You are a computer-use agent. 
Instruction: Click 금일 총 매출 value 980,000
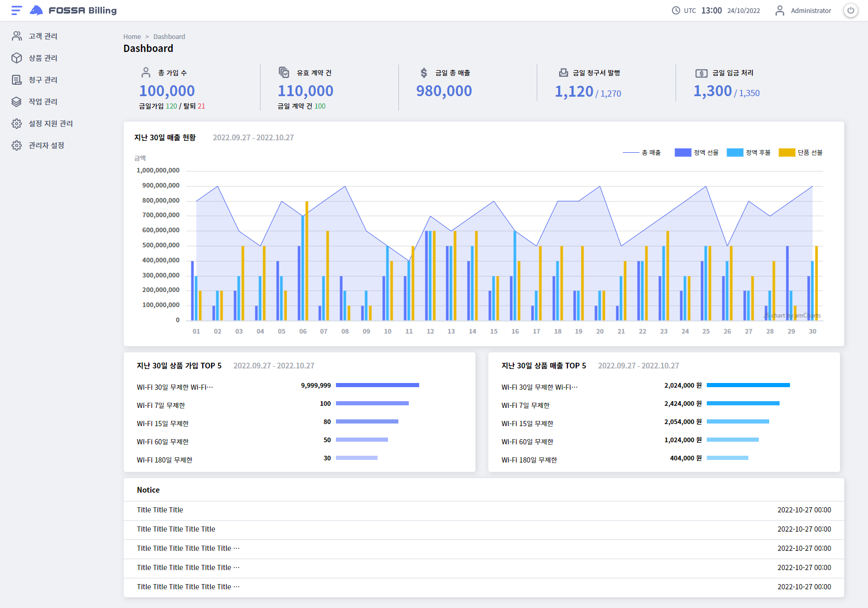pos(444,91)
